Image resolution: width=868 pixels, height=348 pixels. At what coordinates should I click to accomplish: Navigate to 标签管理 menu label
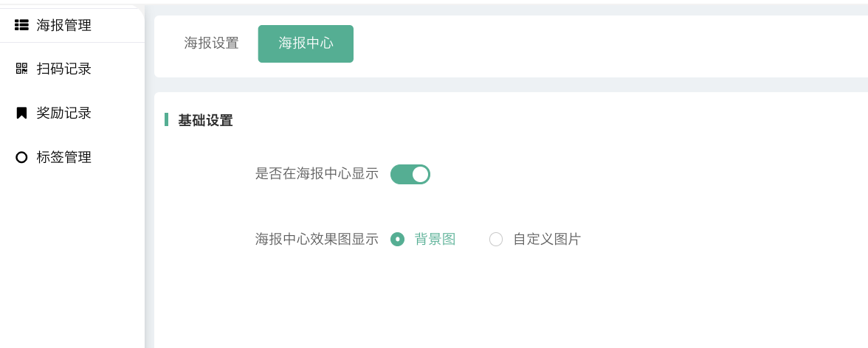coord(64,157)
